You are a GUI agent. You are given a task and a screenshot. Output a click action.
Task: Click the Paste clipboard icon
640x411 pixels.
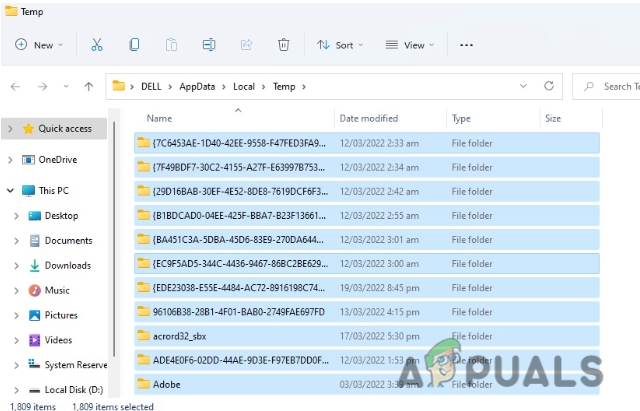point(171,44)
